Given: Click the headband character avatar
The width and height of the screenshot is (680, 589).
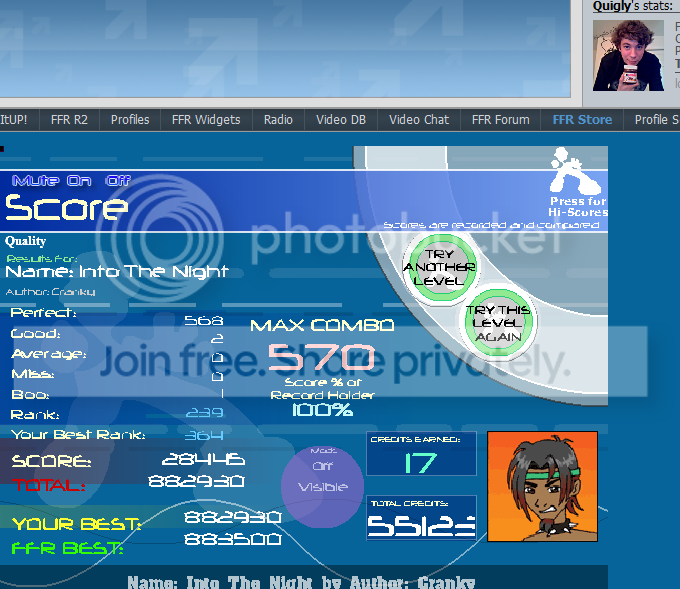Looking at the screenshot, I should pos(541,486).
